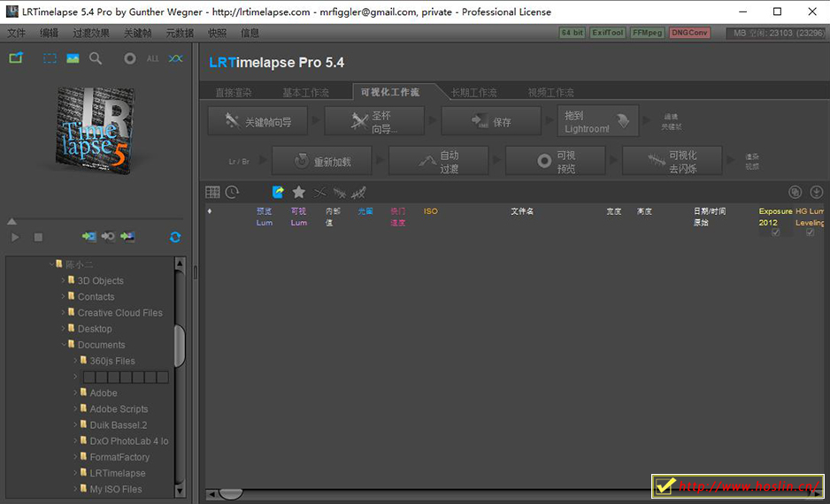
Task: Click the third green arrow image icon
Action: (127, 236)
